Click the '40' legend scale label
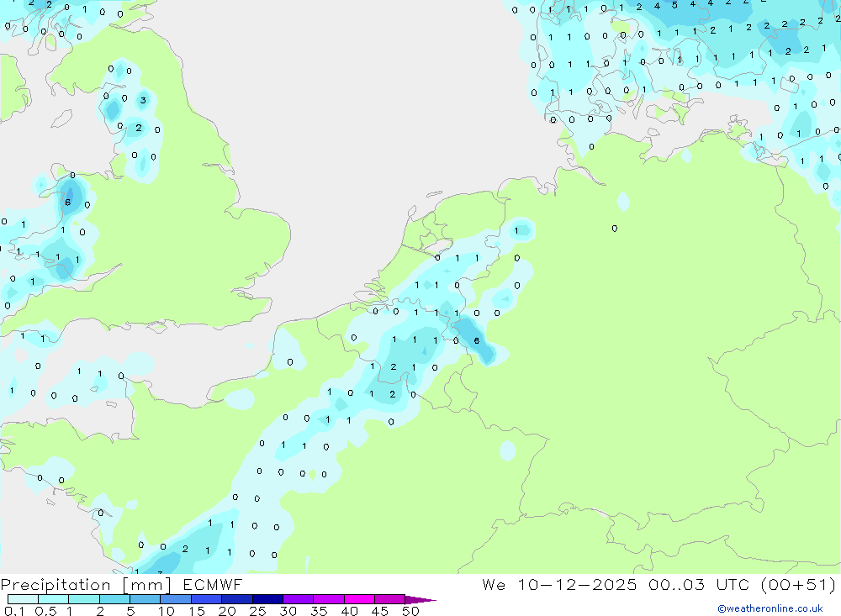The image size is (841, 616). pos(349,611)
